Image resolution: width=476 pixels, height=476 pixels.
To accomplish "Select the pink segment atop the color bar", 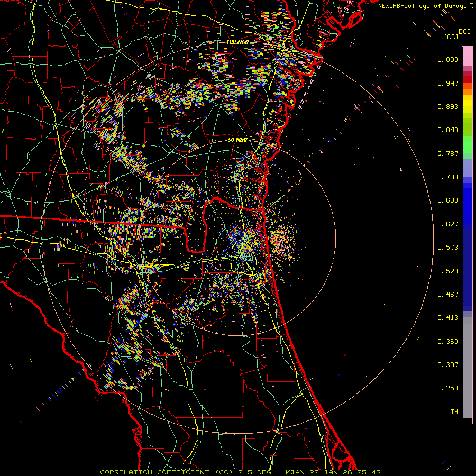I will click(x=467, y=56).
